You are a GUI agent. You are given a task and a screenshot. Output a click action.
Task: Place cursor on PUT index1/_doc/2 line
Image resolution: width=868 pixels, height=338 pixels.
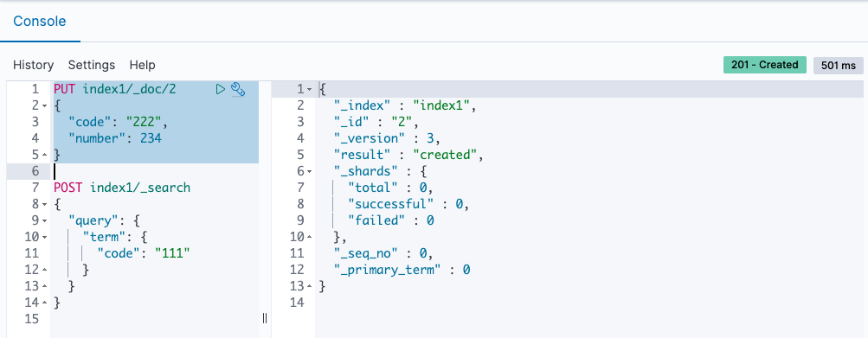point(114,89)
